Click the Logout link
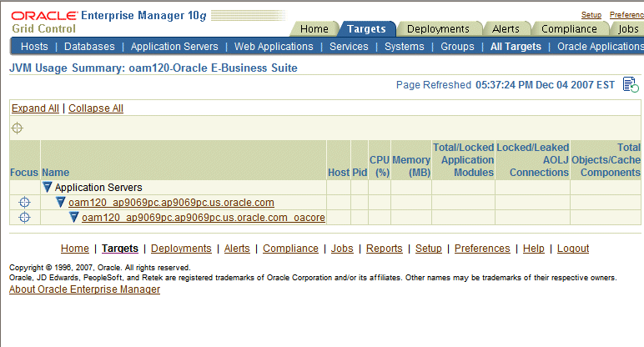The height and width of the screenshot is (347, 644). click(573, 249)
